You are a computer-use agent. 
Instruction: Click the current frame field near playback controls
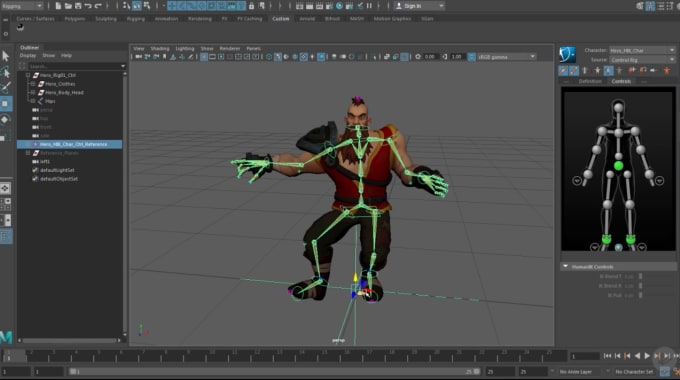585,356
